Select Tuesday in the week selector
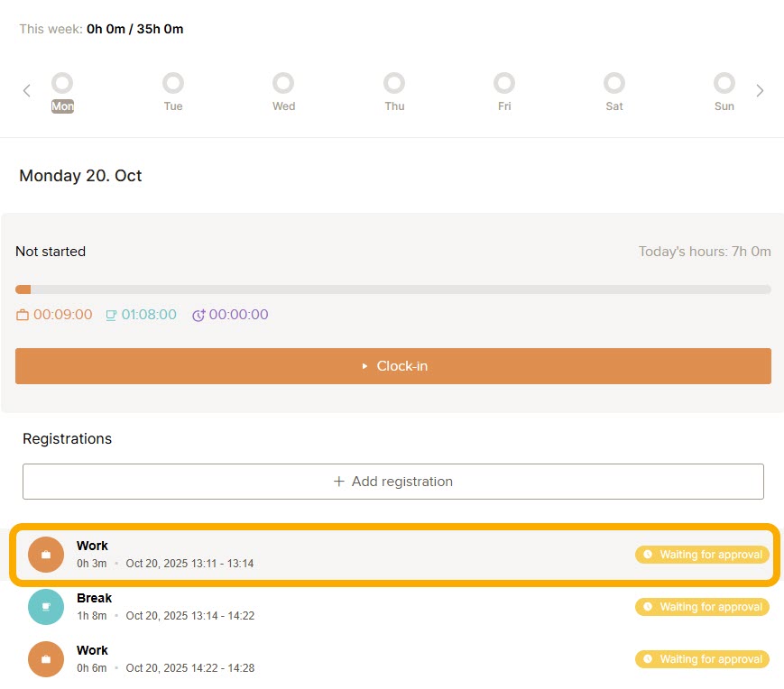784x689 pixels. click(172, 84)
